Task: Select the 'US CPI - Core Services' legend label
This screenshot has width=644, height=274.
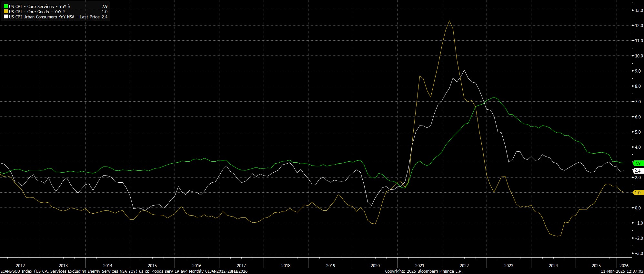Action: coord(39,6)
